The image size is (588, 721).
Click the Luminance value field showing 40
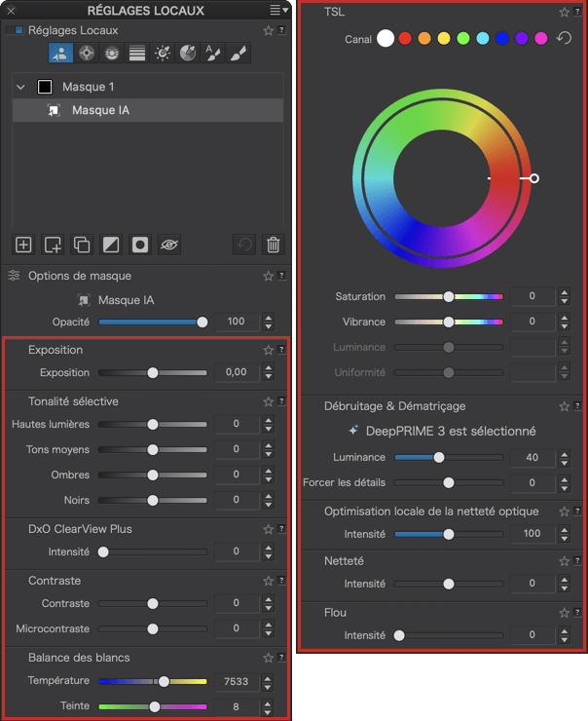click(x=532, y=457)
